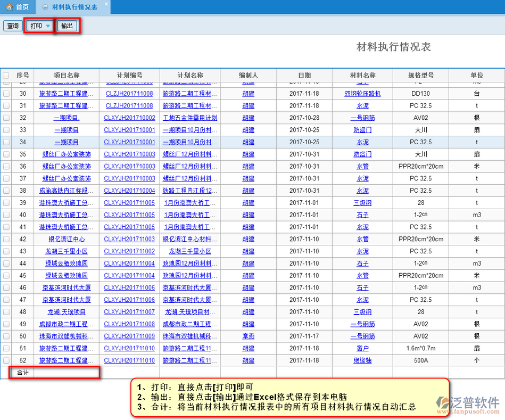Open plan number CLXYJH201711009 link
505x420 pixels.
click(129, 336)
